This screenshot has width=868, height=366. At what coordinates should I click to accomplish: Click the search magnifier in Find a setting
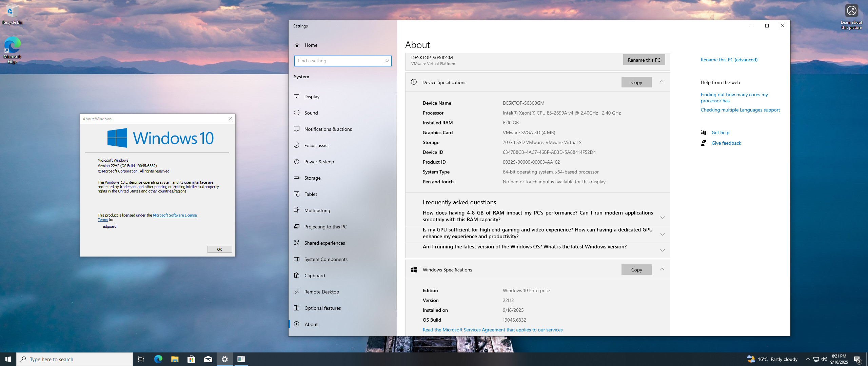pos(386,61)
